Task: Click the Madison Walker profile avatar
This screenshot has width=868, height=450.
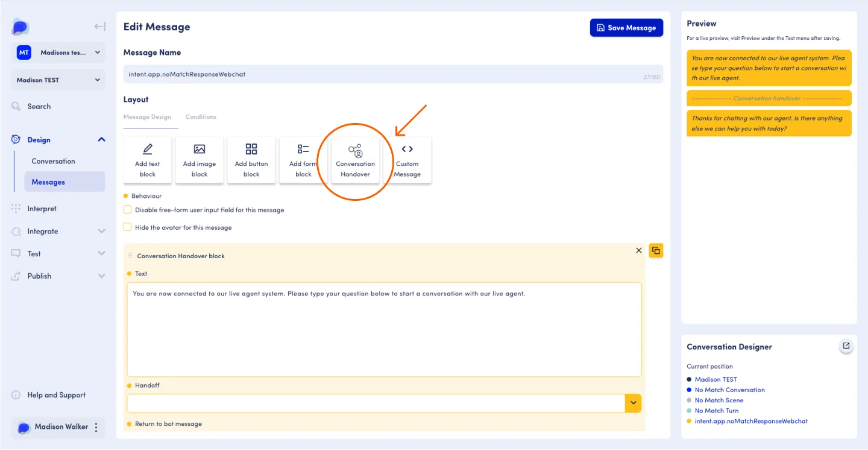Action: 24,427
